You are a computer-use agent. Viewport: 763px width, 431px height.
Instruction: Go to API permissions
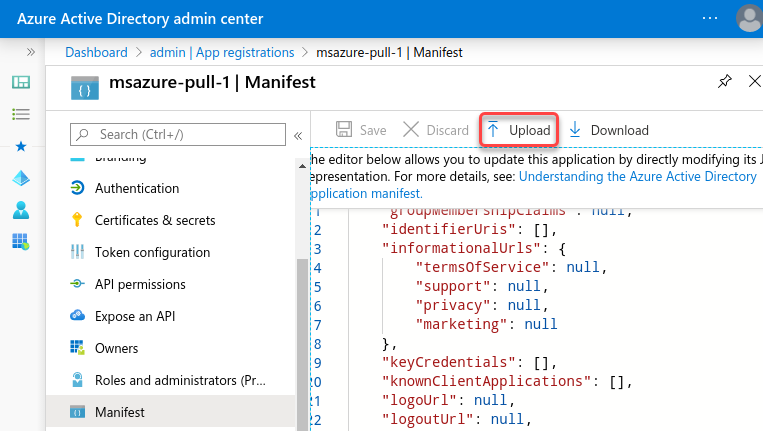point(140,284)
